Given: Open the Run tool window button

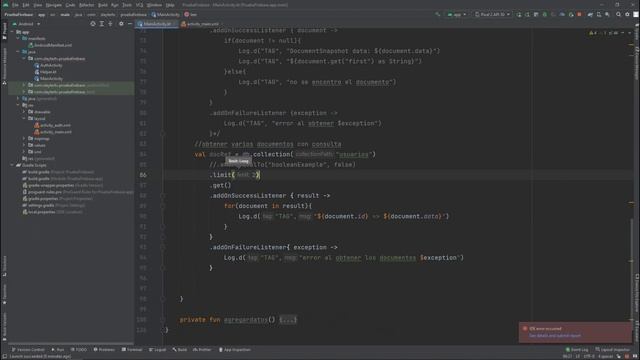Looking at the screenshot, I should 58,350.
